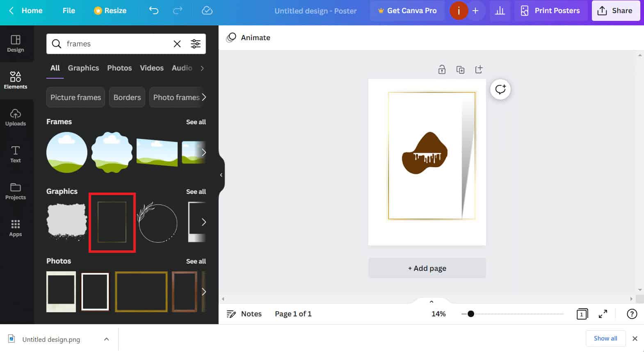Open the search filter settings icon
The height and width of the screenshot is (352, 644).
[196, 44]
